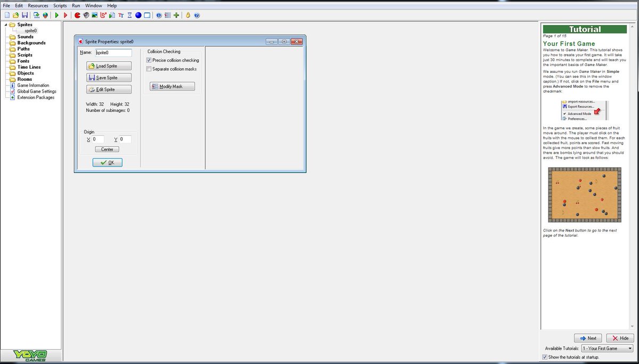Open the Run menu
This screenshot has width=639, height=364.
click(x=76, y=5)
